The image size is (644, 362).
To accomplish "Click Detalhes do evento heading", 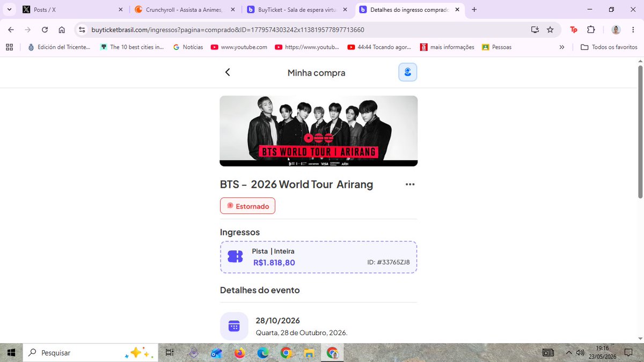I will pyautogui.click(x=260, y=290).
